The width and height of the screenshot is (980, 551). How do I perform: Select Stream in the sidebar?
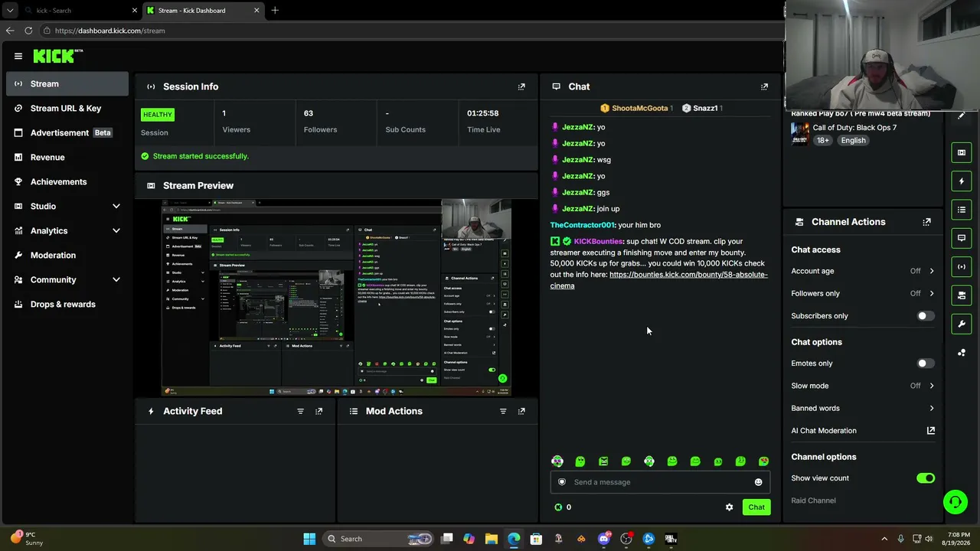[67, 83]
